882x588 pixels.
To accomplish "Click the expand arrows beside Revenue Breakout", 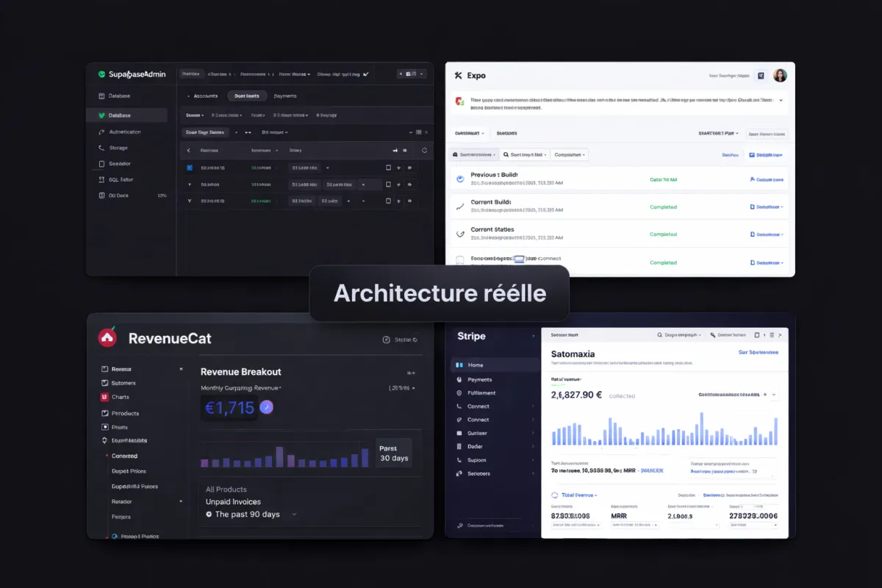I will point(411,373).
